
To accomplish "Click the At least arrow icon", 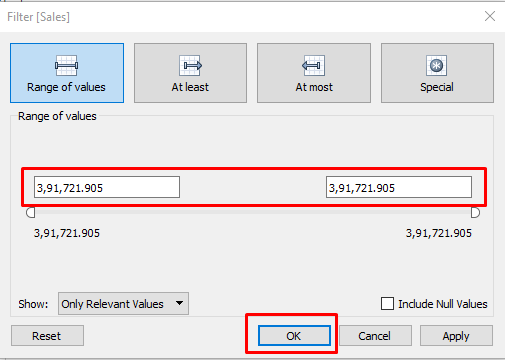I will click(190, 65).
